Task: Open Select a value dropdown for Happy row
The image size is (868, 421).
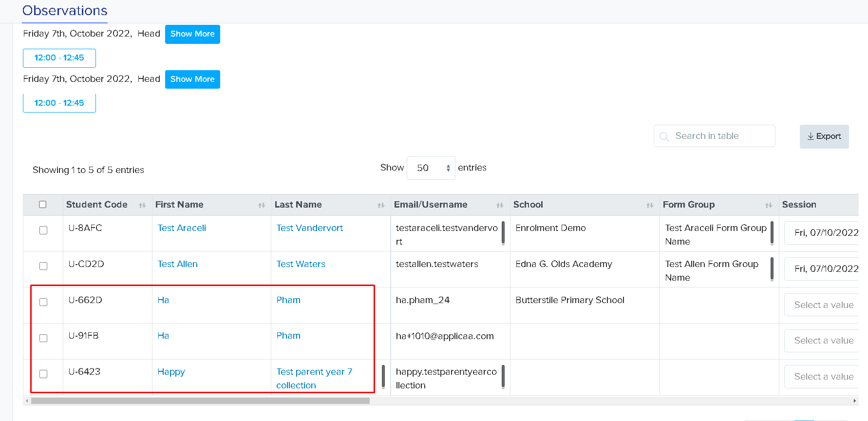Action: click(x=822, y=377)
